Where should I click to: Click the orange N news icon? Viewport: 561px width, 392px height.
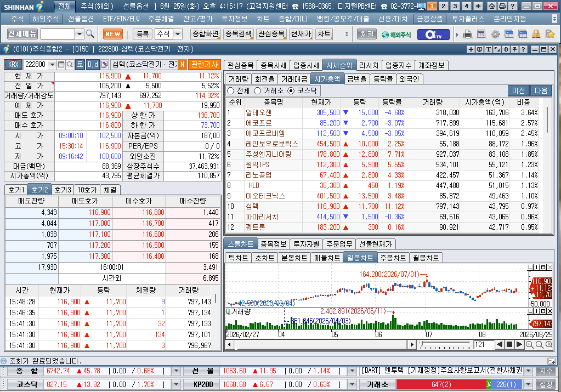(182, 64)
